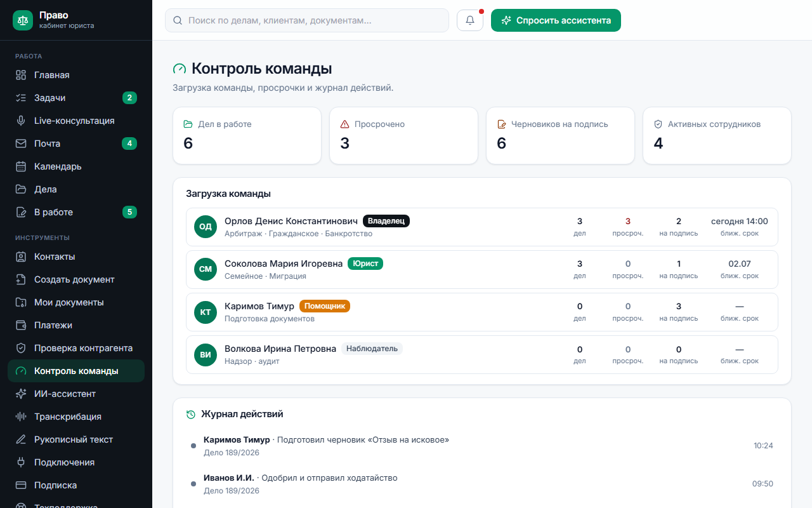Click the Подключения plug icon

(21, 462)
